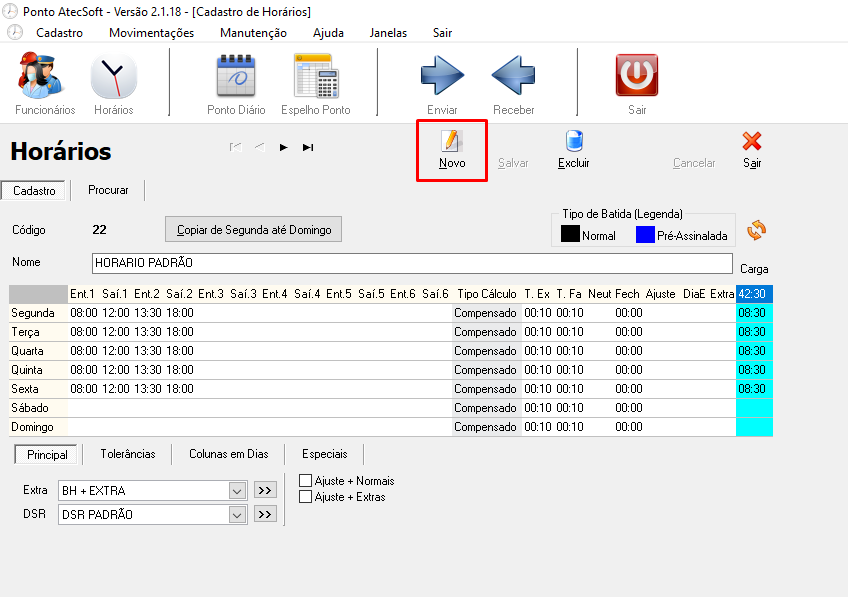Go to the next record
848x597 pixels.
283,147
